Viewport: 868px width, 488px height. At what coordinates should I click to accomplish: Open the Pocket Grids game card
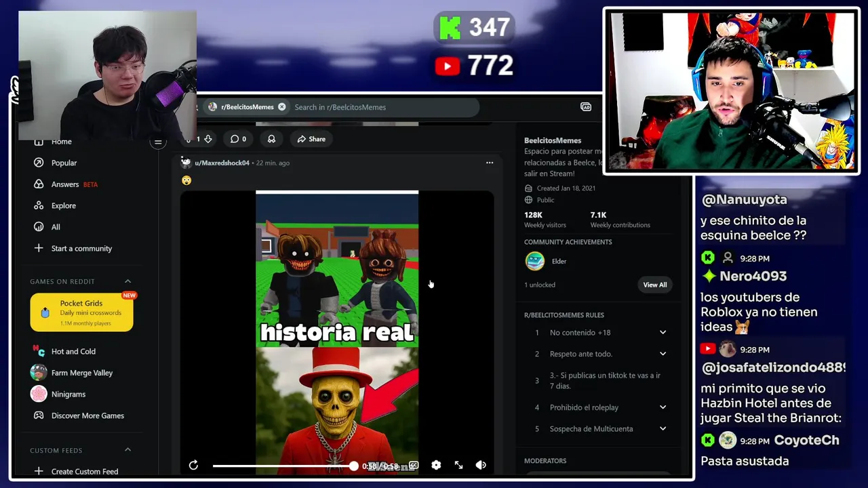tap(81, 312)
